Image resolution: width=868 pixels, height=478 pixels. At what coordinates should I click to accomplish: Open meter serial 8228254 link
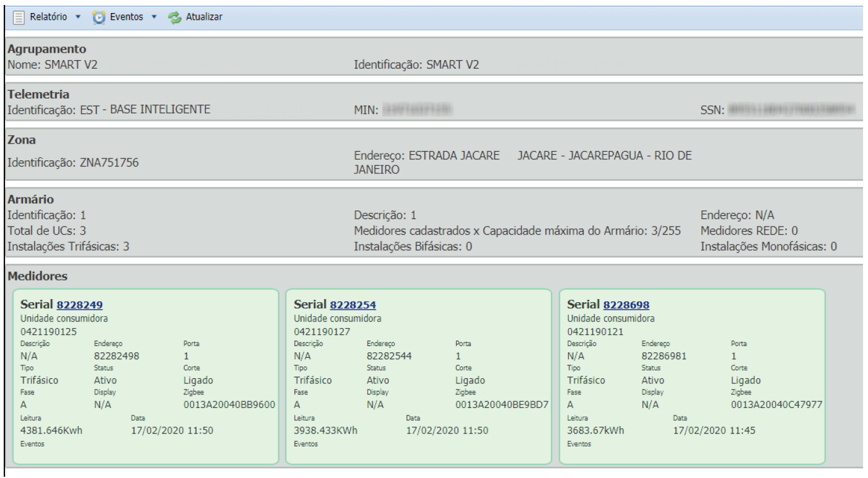pyautogui.click(x=353, y=305)
